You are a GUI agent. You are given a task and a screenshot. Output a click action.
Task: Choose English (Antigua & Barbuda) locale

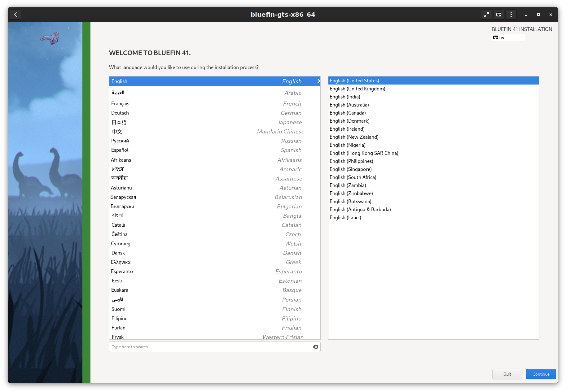[433, 209]
